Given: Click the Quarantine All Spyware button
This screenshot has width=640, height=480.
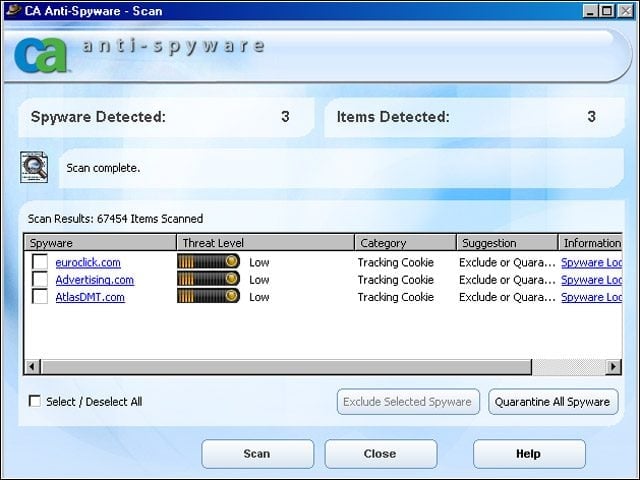Looking at the screenshot, I should tap(553, 402).
